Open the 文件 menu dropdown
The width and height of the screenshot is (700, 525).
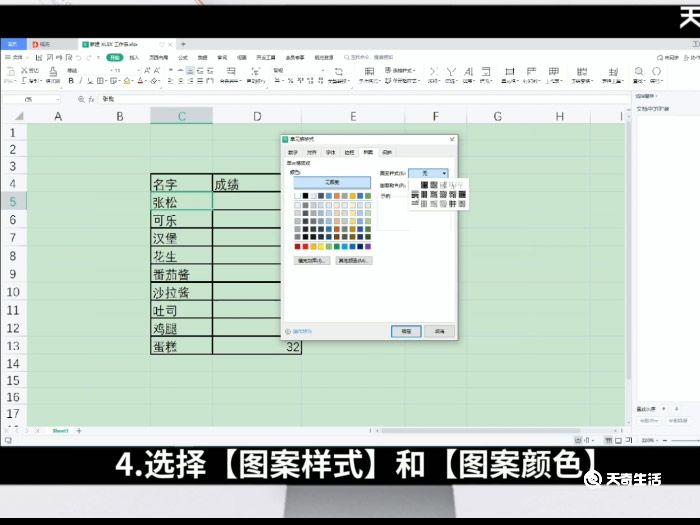click(17, 58)
